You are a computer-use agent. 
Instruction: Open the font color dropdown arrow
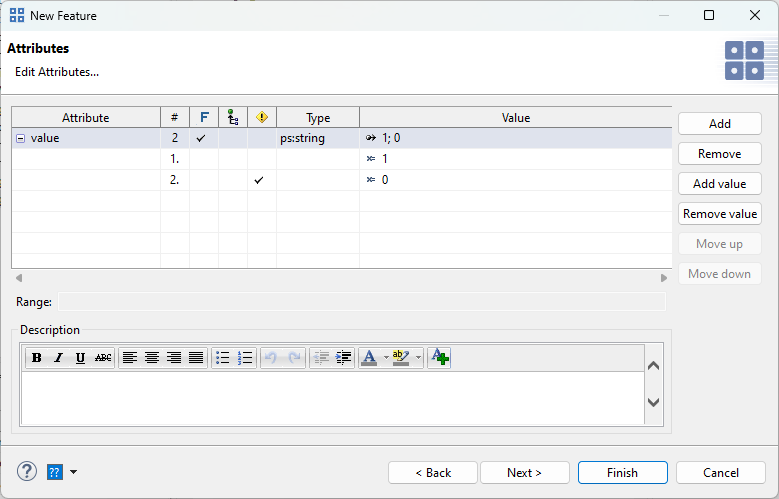386,358
